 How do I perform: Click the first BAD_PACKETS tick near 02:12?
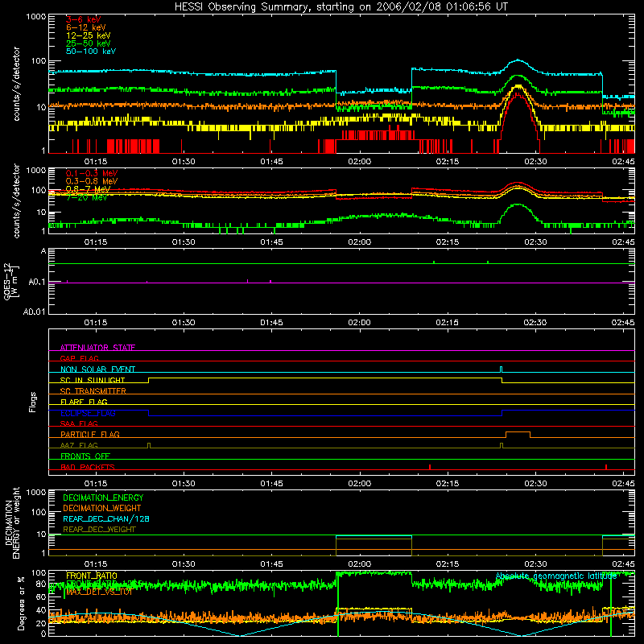(430, 467)
